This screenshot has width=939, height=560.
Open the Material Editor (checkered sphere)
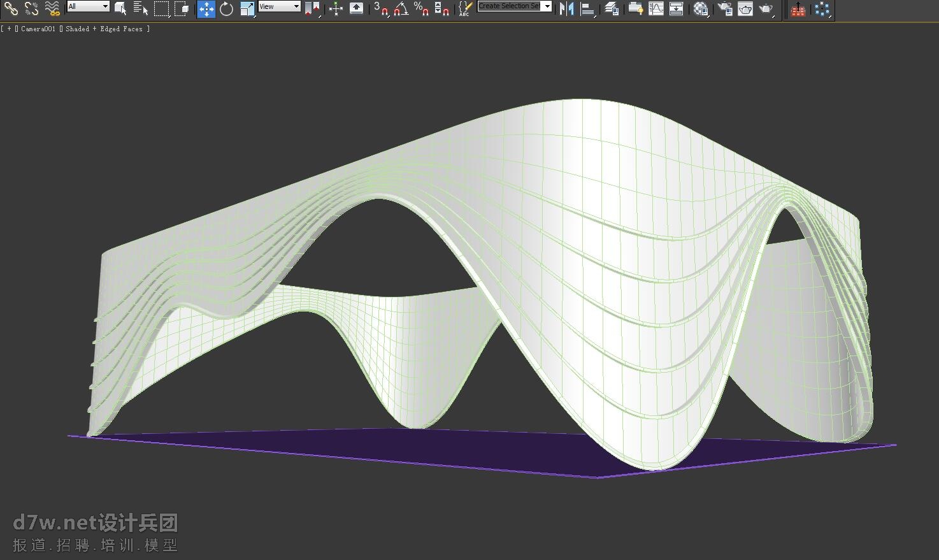point(701,8)
